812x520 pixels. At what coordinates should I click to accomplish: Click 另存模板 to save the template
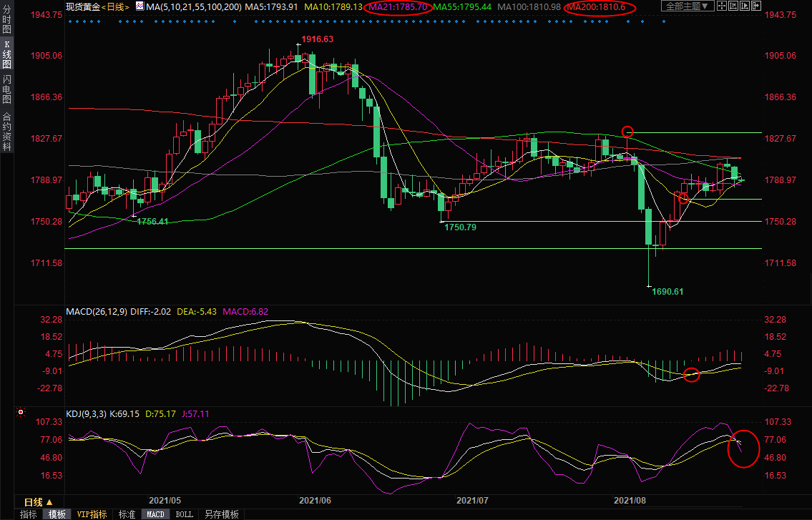coord(221,514)
